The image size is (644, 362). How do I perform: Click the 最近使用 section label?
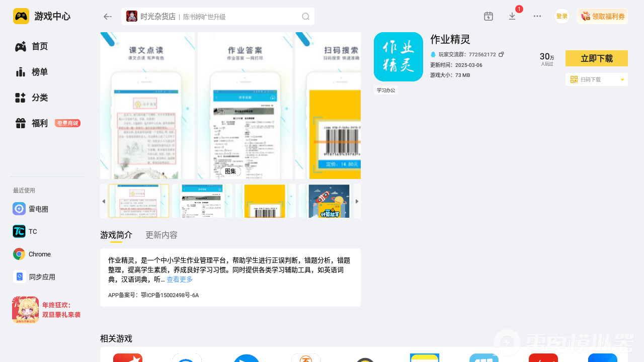(24, 191)
